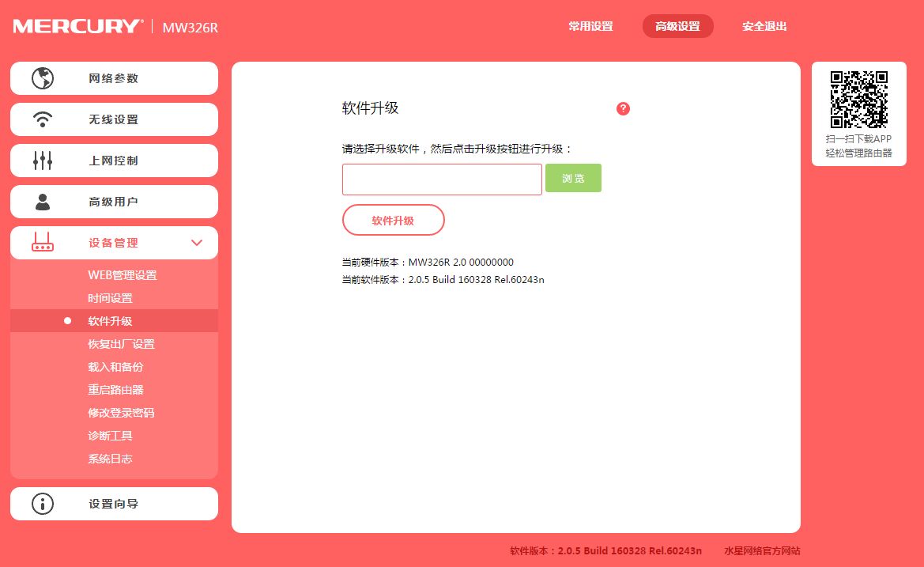Click the MERCURY logo
Screen dimensions: 924x567
77,27
